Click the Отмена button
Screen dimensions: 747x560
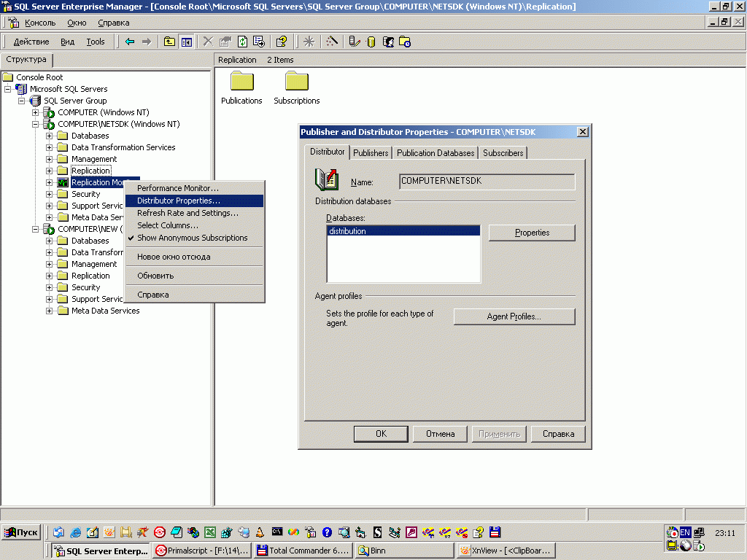point(440,434)
